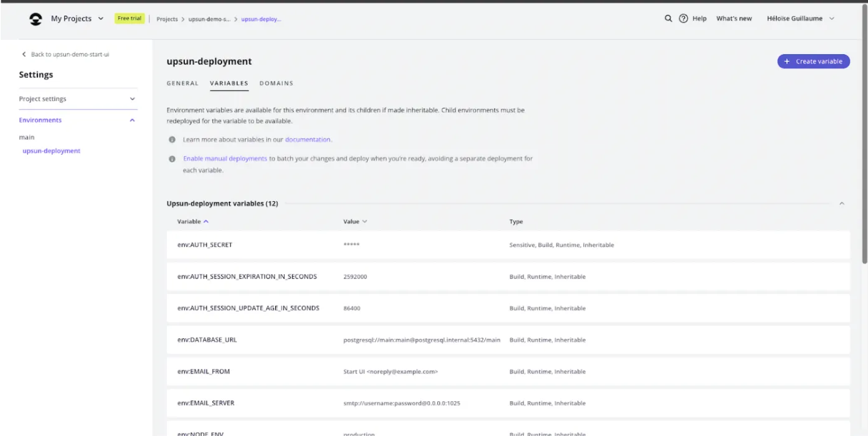868x436 pixels.
Task: Click the Create variable button
Action: pyautogui.click(x=813, y=61)
